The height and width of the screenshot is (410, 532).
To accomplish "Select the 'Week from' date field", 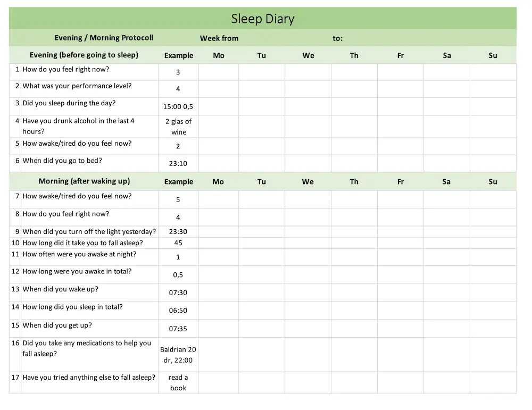I will pyautogui.click(x=285, y=38).
